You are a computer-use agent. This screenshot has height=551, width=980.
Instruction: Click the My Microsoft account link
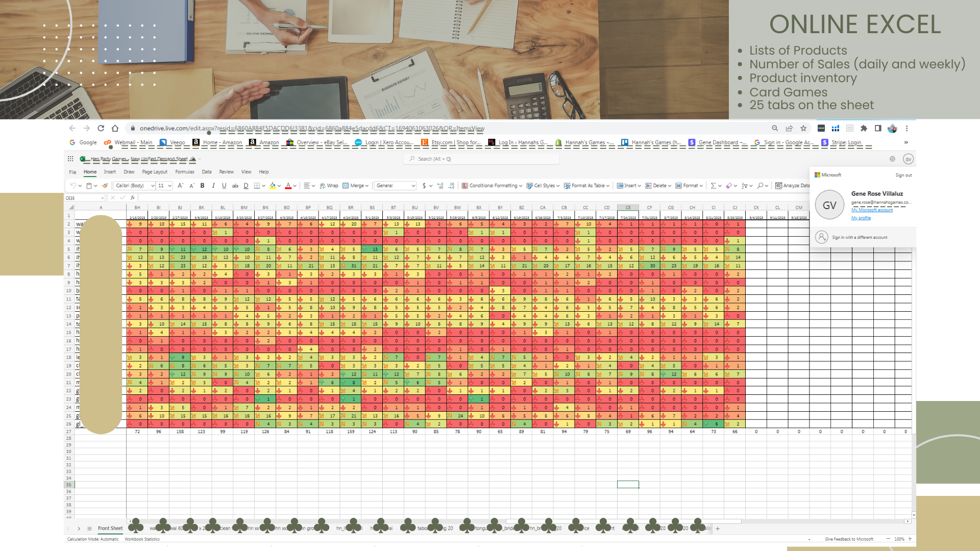(872, 210)
